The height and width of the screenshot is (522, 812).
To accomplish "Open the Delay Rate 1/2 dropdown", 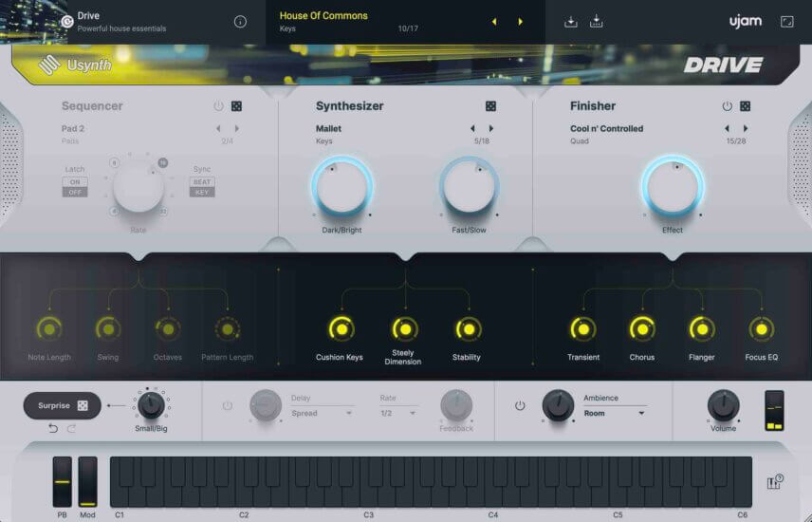I will (x=397, y=413).
